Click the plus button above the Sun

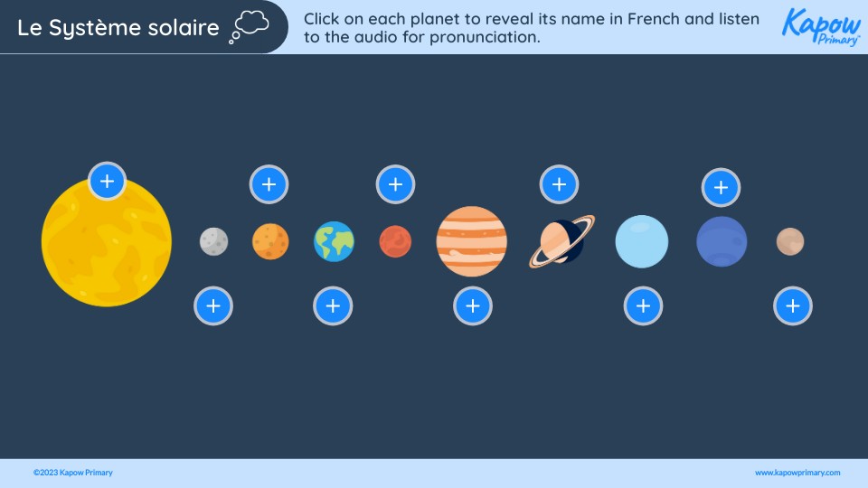click(x=107, y=182)
